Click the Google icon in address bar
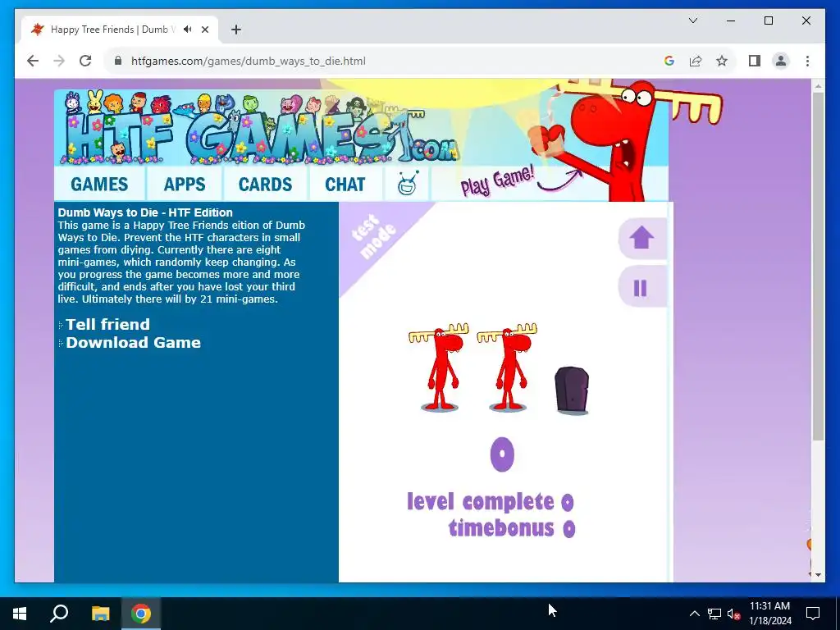 (669, 61)
